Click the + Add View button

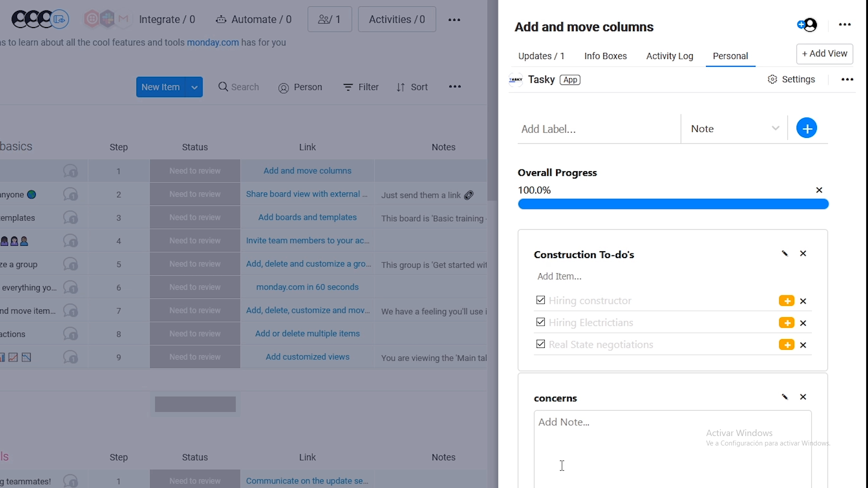click(x=824, y=54)
